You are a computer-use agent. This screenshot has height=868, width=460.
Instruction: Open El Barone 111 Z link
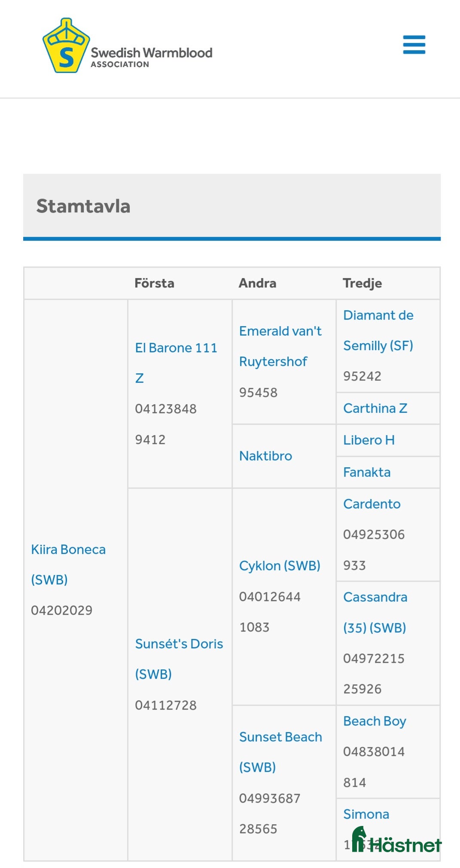(176, 348)
